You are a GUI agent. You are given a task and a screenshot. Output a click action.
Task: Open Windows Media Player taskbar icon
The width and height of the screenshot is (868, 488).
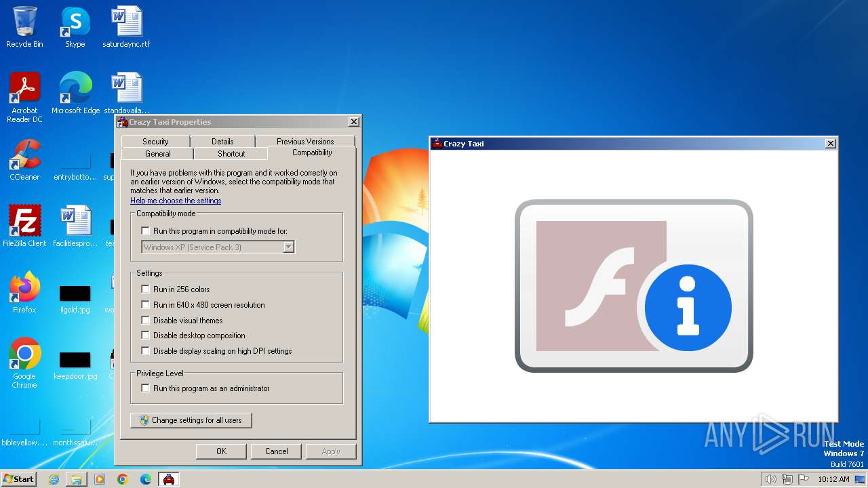pyautogui.click(x=100, y=479)
